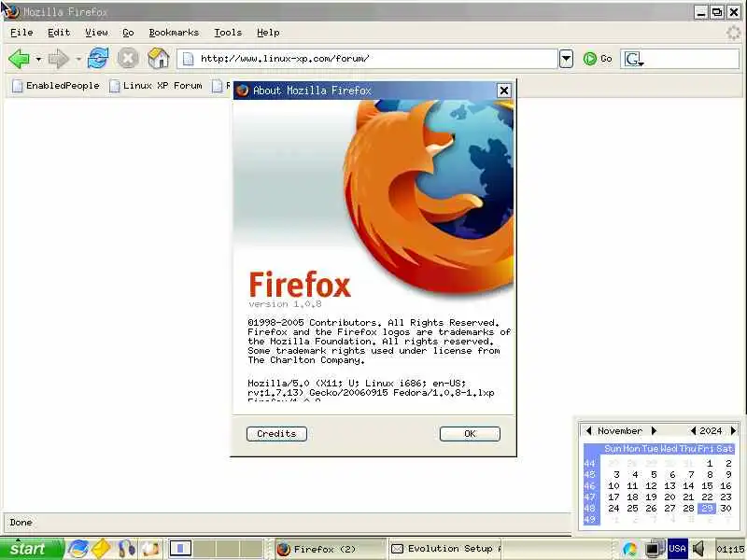Click the Firefox version 1.0.8 text
Image resolution: width=747 pixels, height=560 pixels.
285,304
